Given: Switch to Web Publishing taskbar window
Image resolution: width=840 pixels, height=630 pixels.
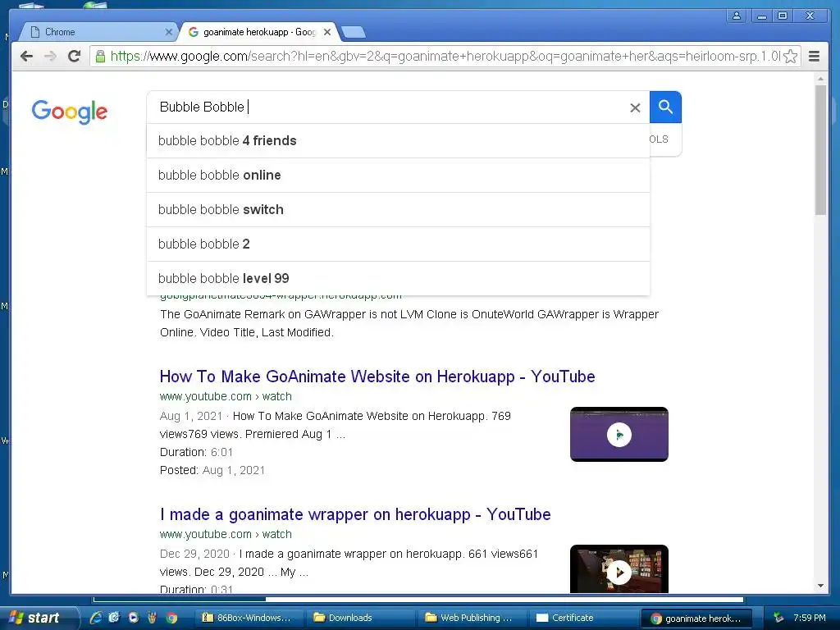Looking at the screenshot, I should coord(472,618).
